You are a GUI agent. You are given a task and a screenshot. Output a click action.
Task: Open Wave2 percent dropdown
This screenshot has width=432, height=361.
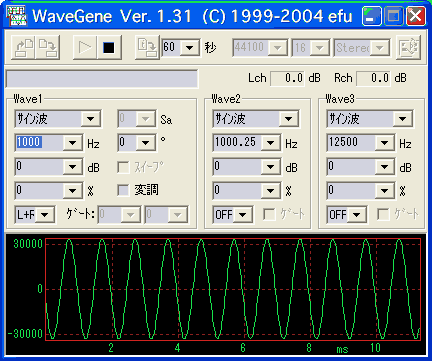click(271, 191)
